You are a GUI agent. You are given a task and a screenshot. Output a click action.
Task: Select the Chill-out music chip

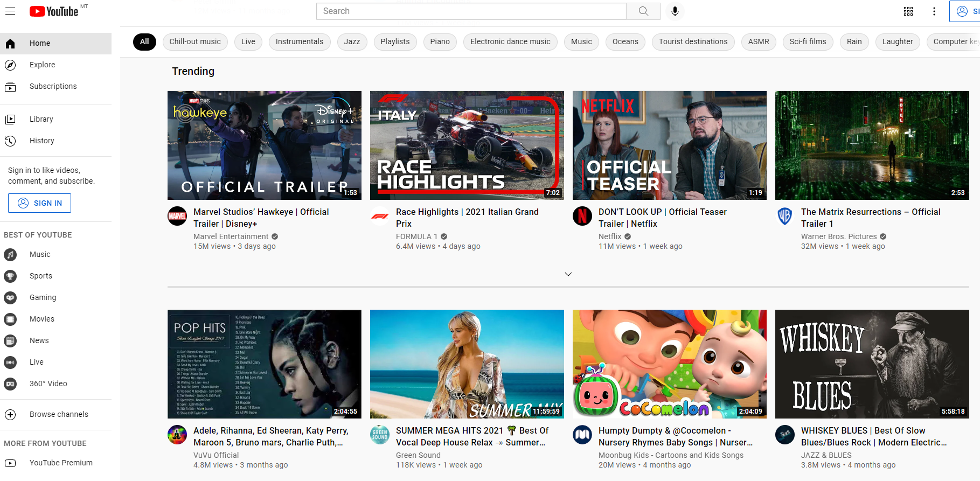pyautogui.click(x=195, y=41)
